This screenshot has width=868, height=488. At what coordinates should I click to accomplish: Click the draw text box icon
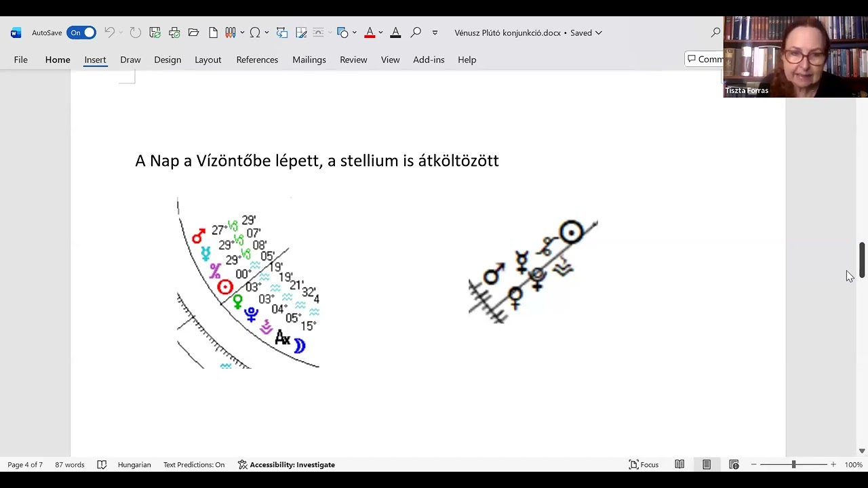point(302,33)
